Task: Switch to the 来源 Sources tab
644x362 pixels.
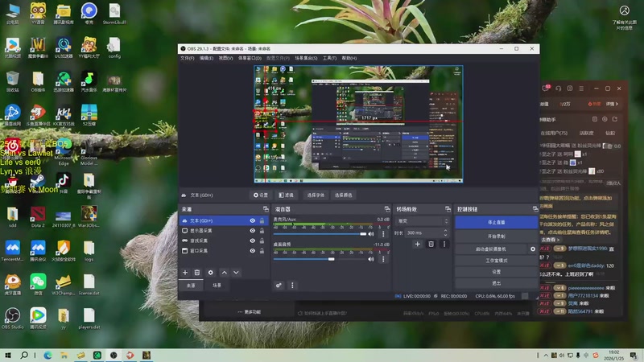Action: point(191,286)
